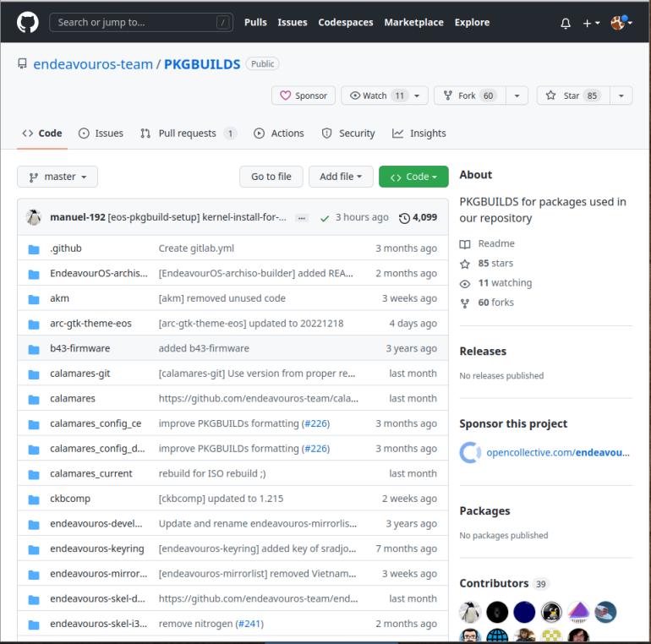The image size is (651, 644).
Task: Open user avatar profile menu
Action: [621, 23]
